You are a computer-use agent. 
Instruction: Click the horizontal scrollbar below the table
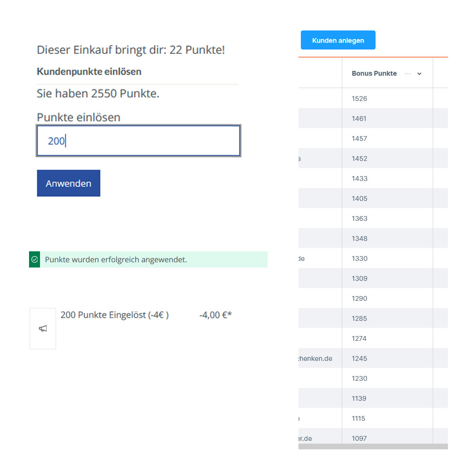pos(373,446)
